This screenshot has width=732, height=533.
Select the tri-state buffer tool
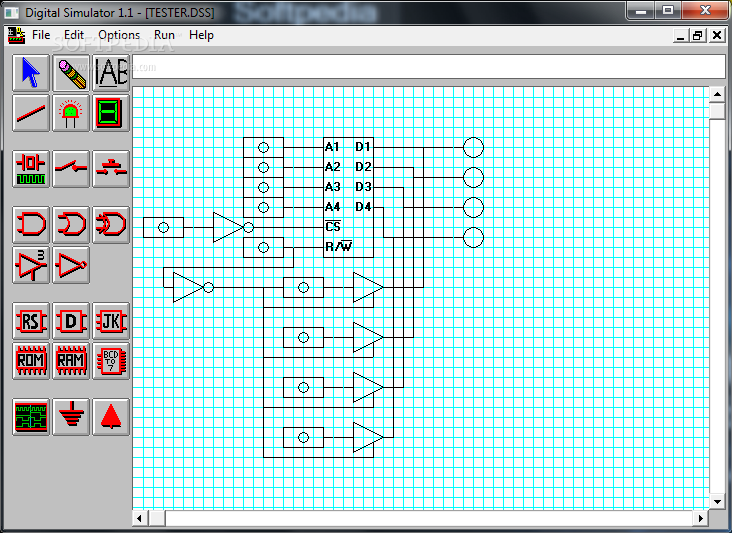(31, 265)
